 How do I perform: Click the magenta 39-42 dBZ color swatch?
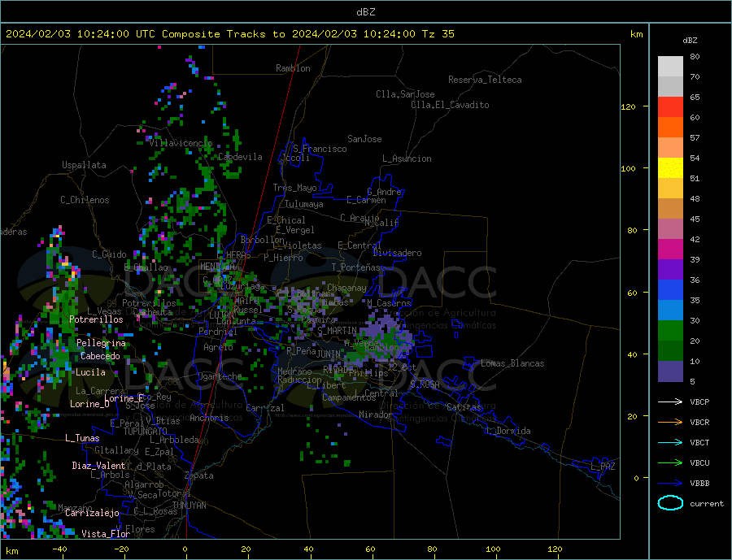(670, 250)
